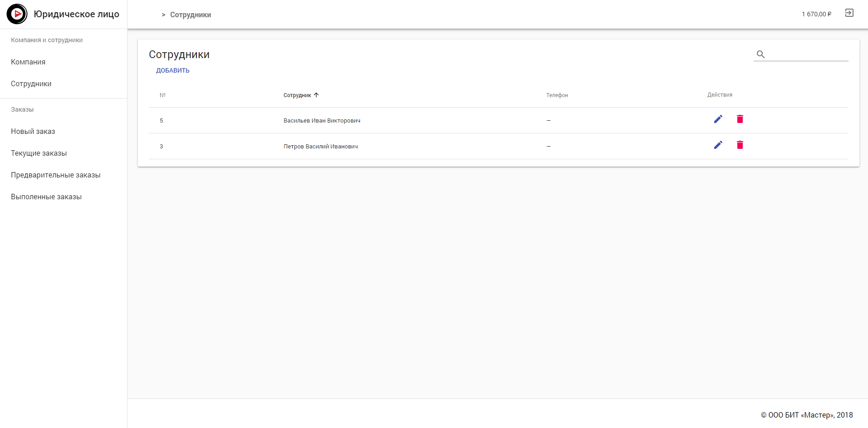Delete employee Васильев Иван Викторович

pos(740,119)
